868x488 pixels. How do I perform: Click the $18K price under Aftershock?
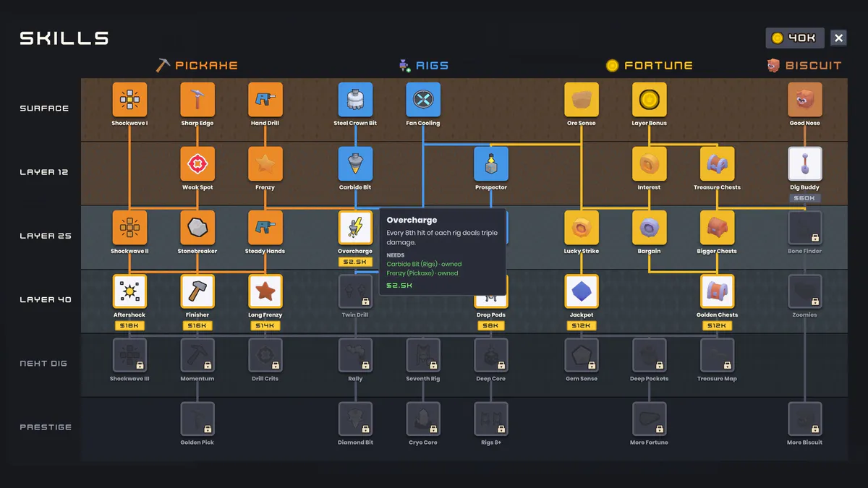129,326
